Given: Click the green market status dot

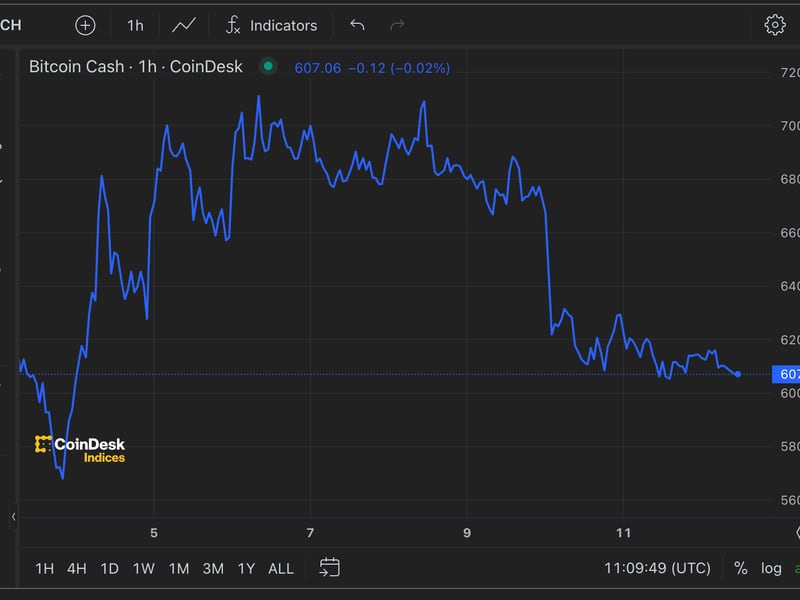Looking at the screenshot, I should pos(267,67).
